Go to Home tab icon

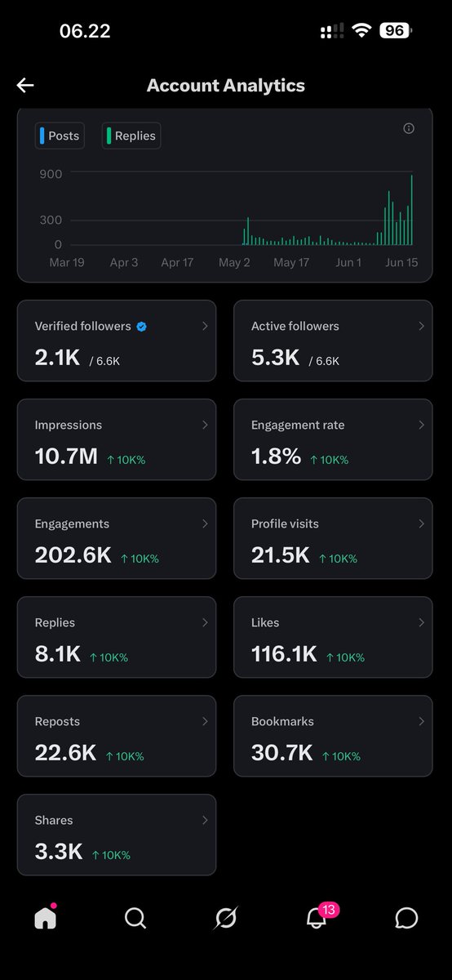coord(46,917)
